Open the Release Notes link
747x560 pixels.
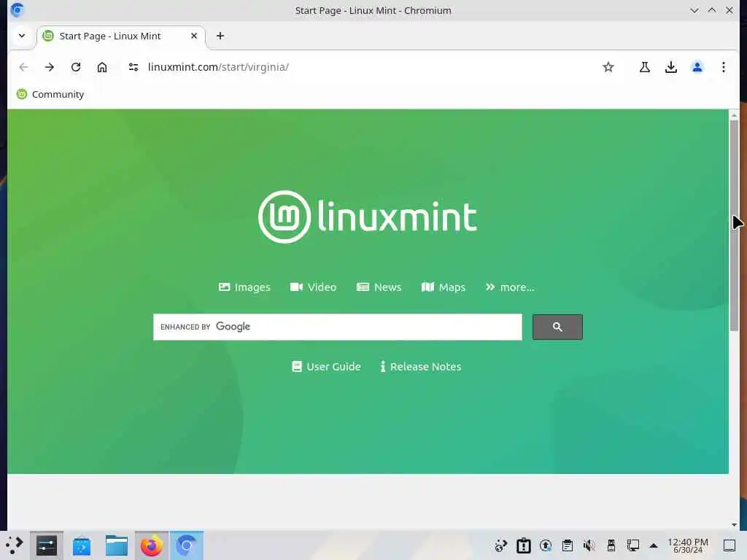(x=421, y=367)
